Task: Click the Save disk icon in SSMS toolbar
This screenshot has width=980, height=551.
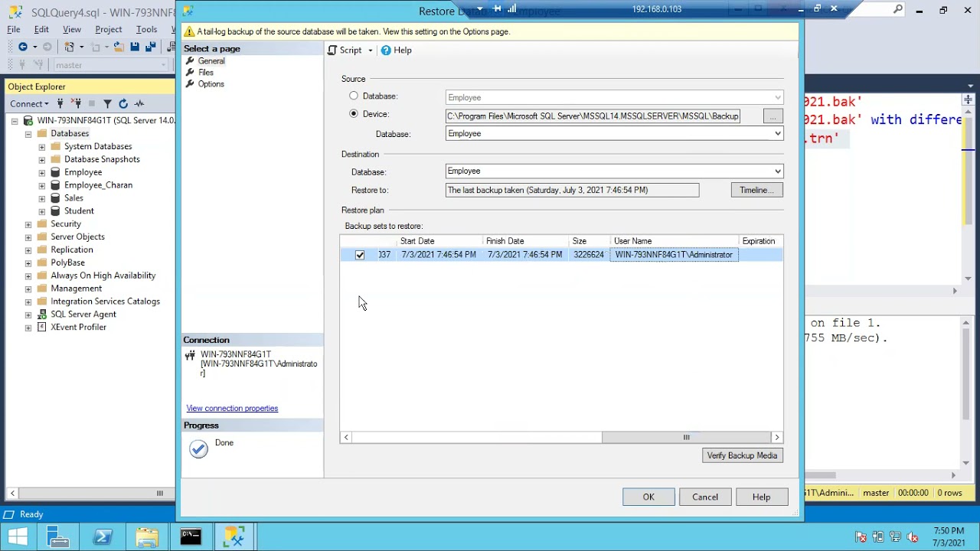Action: [135, 47]
